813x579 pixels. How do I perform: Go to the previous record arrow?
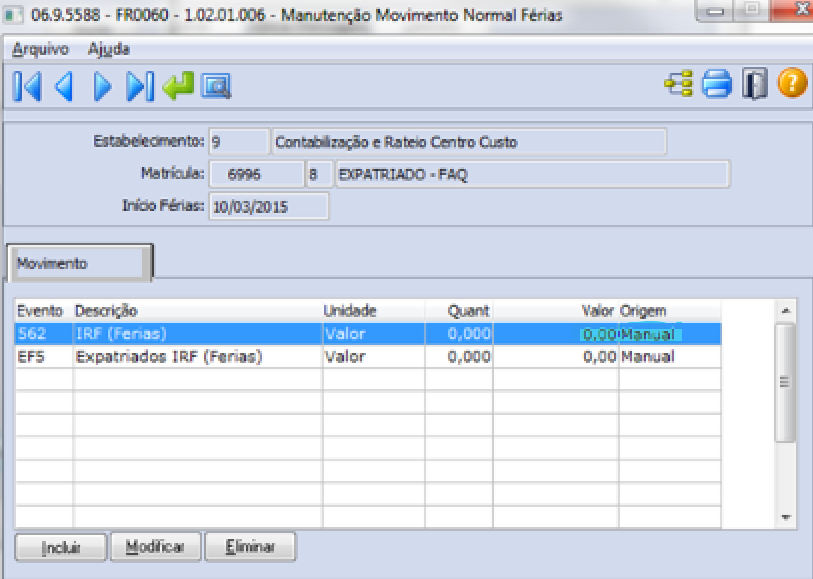point(64,86)
